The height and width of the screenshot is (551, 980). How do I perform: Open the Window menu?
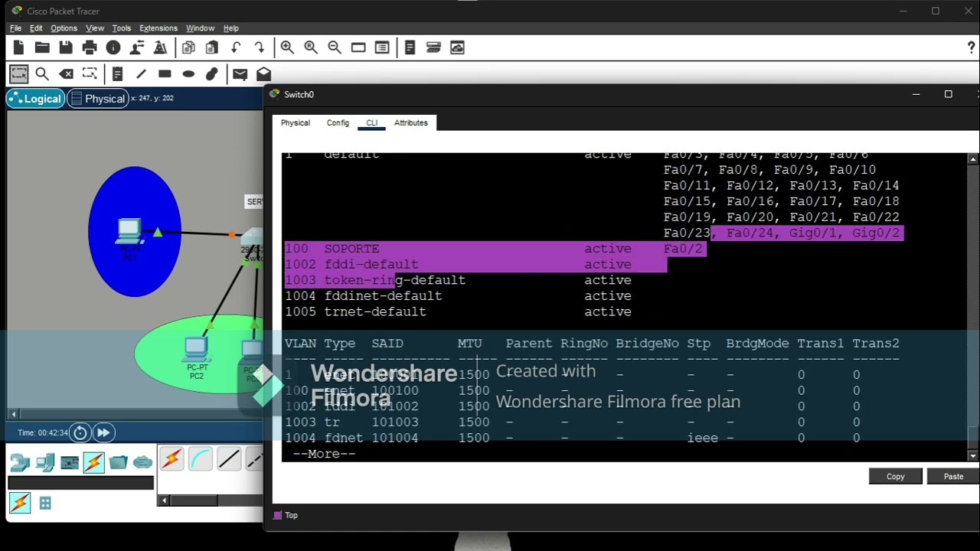(201, 28)
